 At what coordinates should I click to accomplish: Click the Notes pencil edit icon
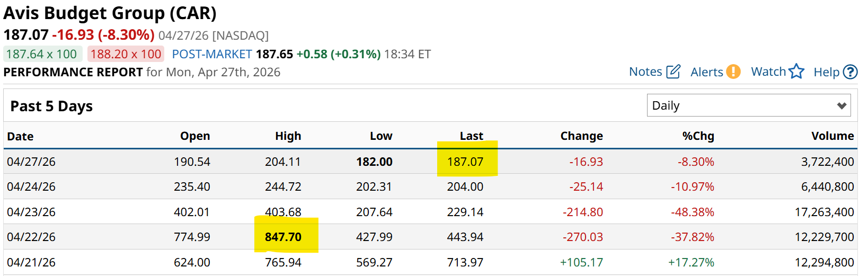pyautogui.click(x=673, y=72)
